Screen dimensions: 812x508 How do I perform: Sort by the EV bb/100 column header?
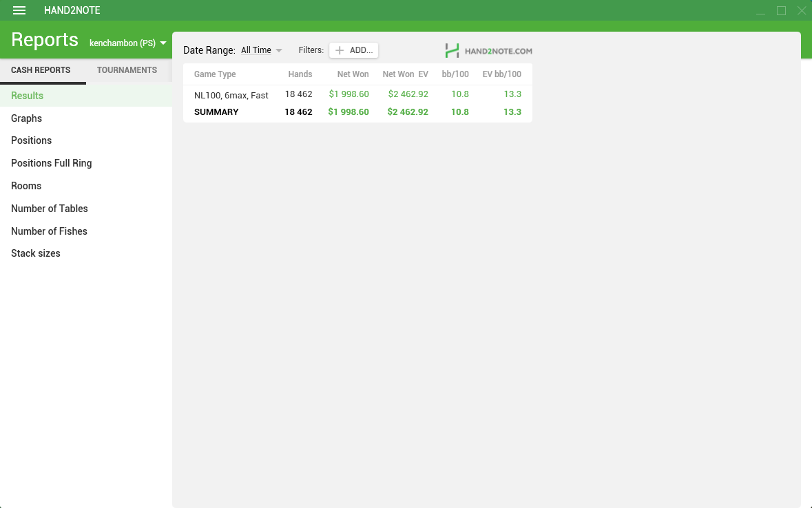[x=502, y=74]
